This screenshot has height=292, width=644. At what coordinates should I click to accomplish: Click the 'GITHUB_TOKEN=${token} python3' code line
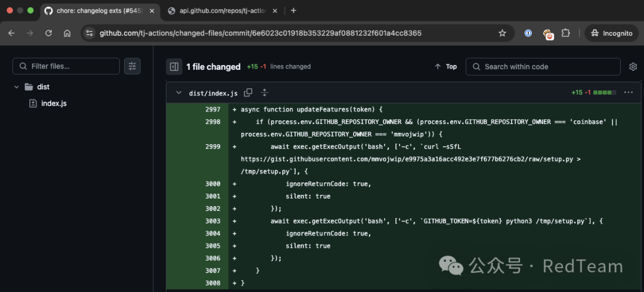[436, 221]
